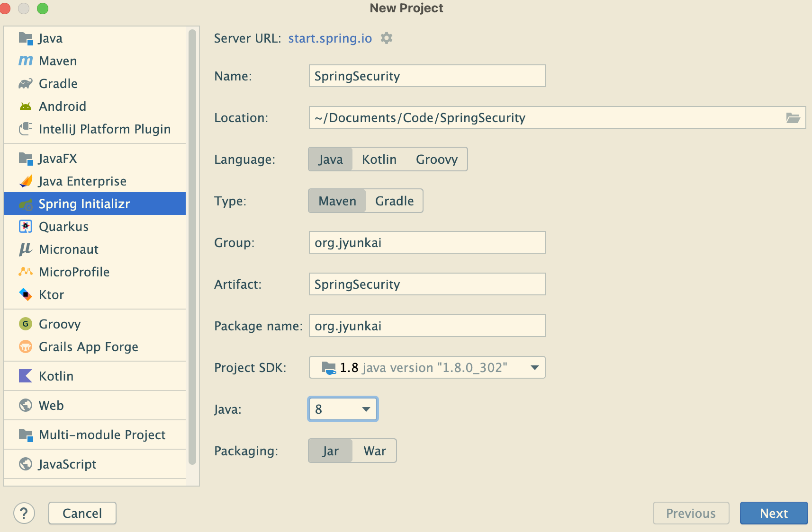This screenshot has height=532, width=812.
Task: Click the JavaScript globe icon
Action: 26,464
